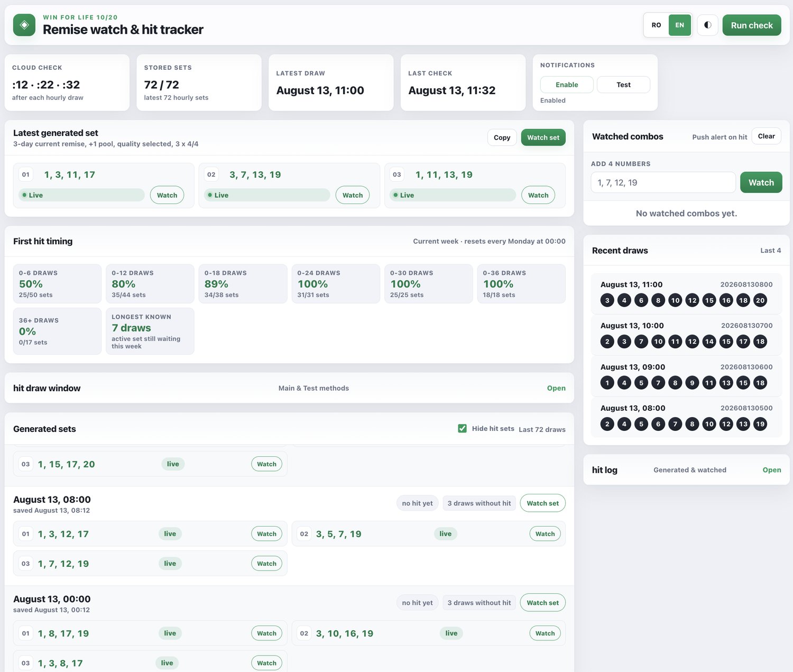Viewport: 793px width, 672px height.
Task: Watch combo 1, 3, 11, 17 in the latest set
Action: pos(167,195)
